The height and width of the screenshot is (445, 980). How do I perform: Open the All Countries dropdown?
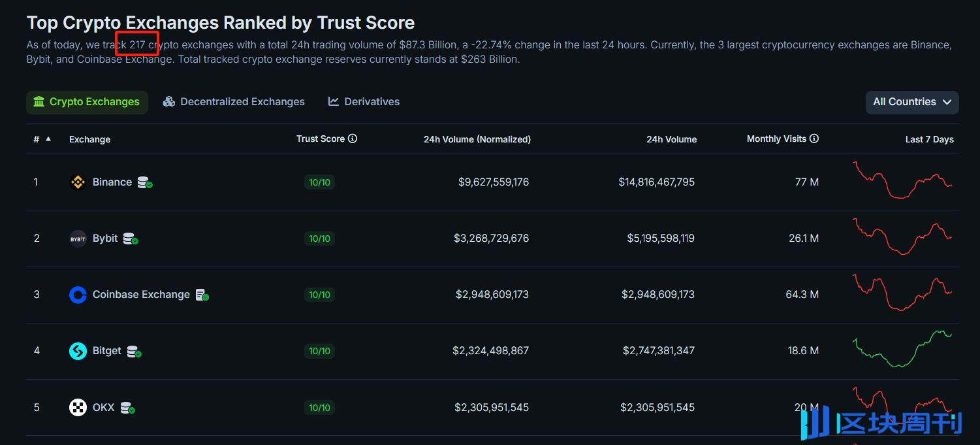click(911, 102)
